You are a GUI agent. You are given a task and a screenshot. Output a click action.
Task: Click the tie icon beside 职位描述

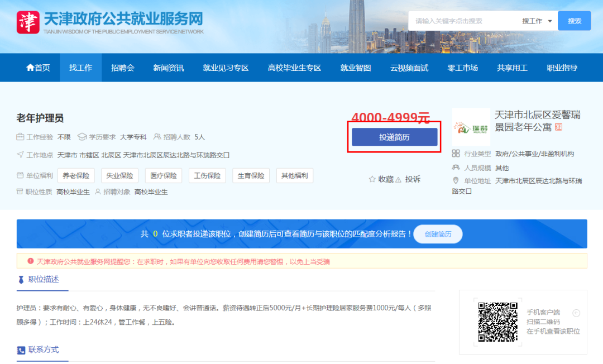tap(21, 280)
